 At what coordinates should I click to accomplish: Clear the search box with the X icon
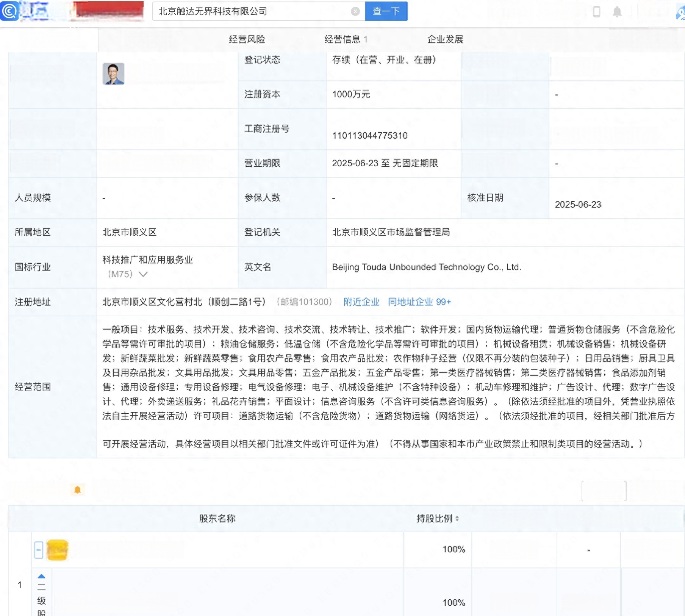[355, 11]
